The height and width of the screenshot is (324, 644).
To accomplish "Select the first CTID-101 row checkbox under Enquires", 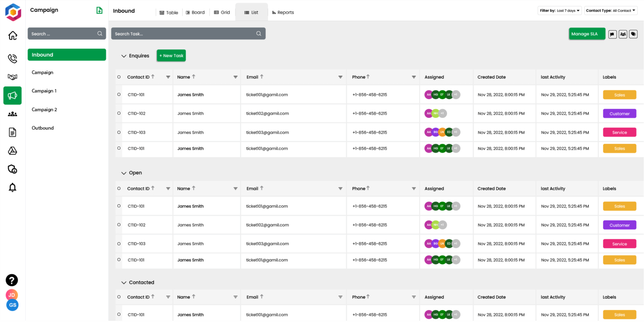I will pos(119,94).
